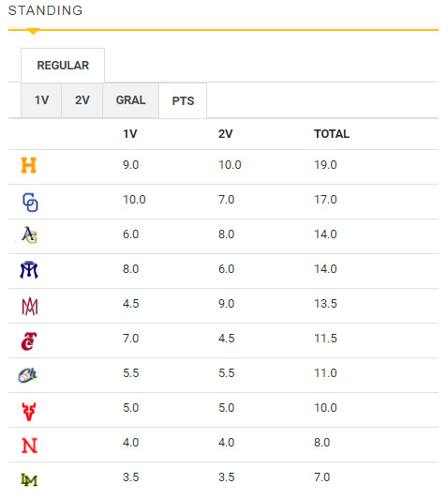Click the 2V column header in table

coord(226,134)
